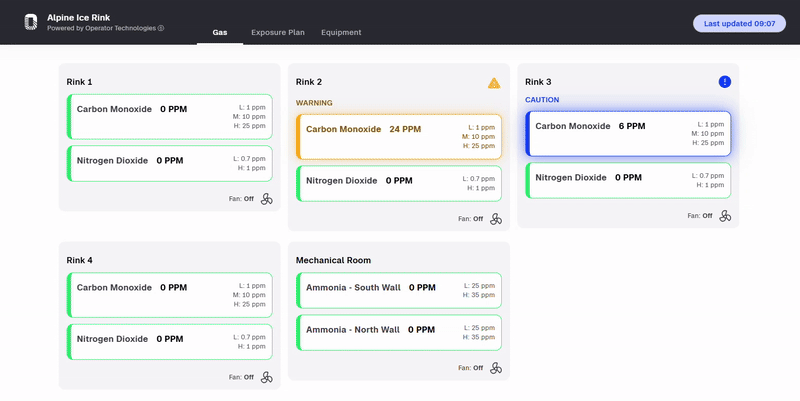
Task: Open Rink 3 Carbon Monoxide caution card
Action: 627,133
